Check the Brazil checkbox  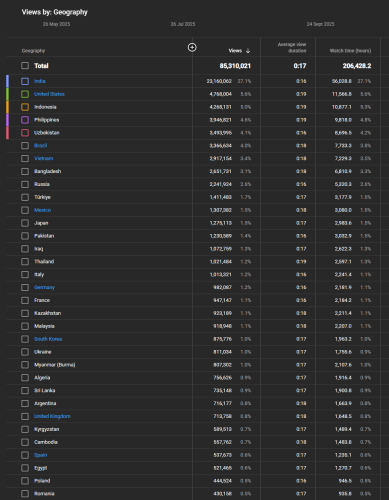25,146
